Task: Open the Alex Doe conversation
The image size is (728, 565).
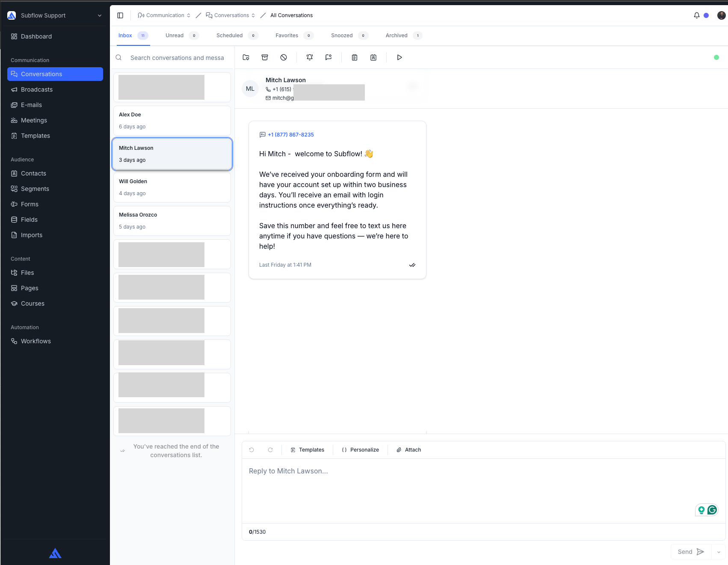Action: pos(172,121)
